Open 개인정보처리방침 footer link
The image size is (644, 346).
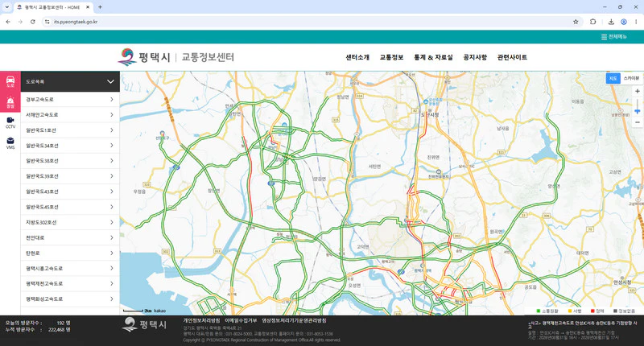pyautogui.click(x=202, y=320)
